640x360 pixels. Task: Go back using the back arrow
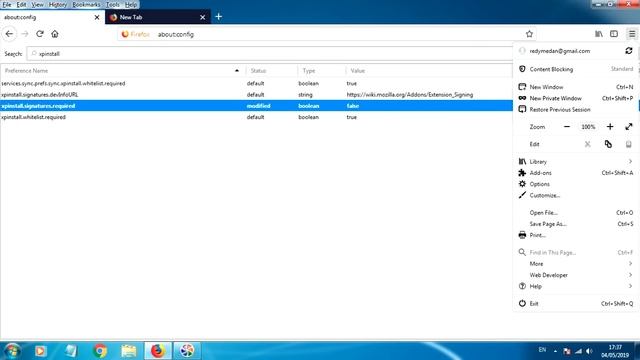click(9, 34)
